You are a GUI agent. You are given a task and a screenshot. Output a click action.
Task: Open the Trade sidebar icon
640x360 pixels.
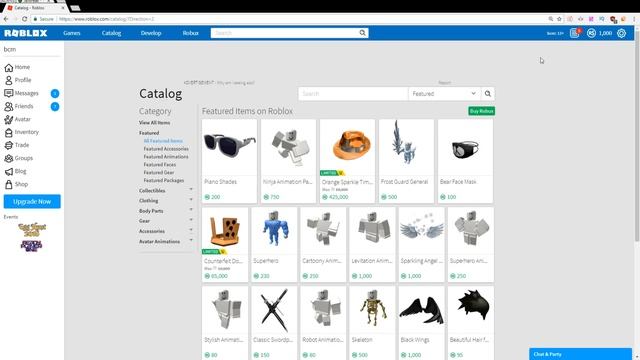pyautogui.click(x=9, y=145)
